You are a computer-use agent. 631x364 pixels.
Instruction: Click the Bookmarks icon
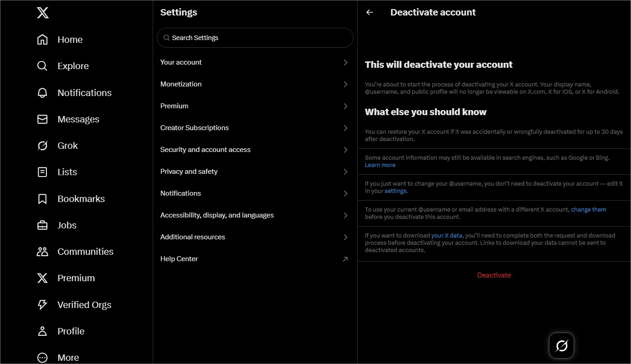point(42,199)
